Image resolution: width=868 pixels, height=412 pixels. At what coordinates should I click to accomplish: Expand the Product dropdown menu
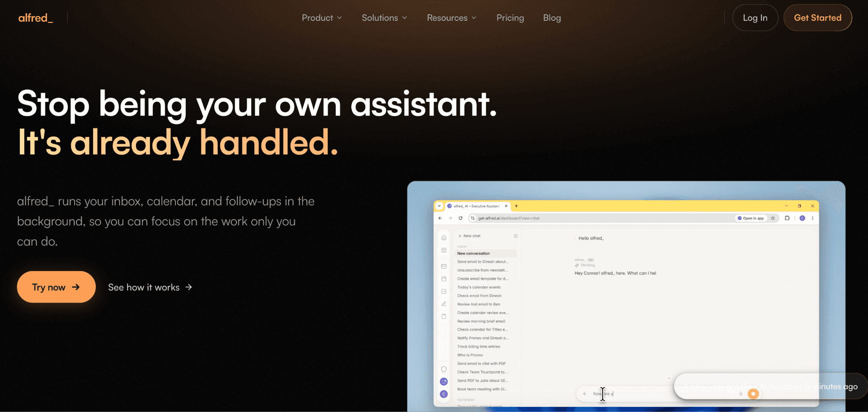click(x=322, y=18)
